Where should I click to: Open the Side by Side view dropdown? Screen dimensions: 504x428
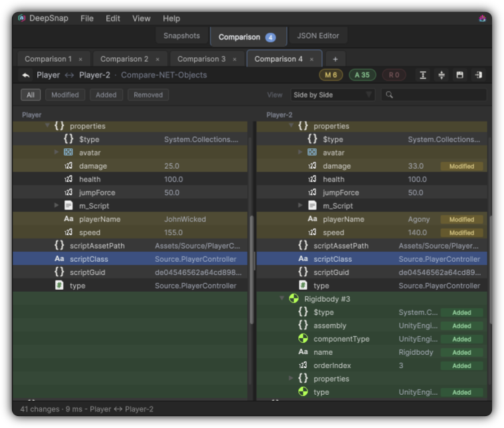click(333, 95)
